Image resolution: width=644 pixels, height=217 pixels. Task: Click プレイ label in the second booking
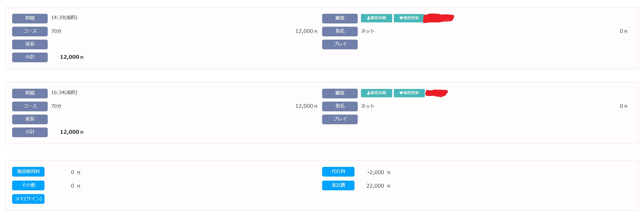point(340,119)
